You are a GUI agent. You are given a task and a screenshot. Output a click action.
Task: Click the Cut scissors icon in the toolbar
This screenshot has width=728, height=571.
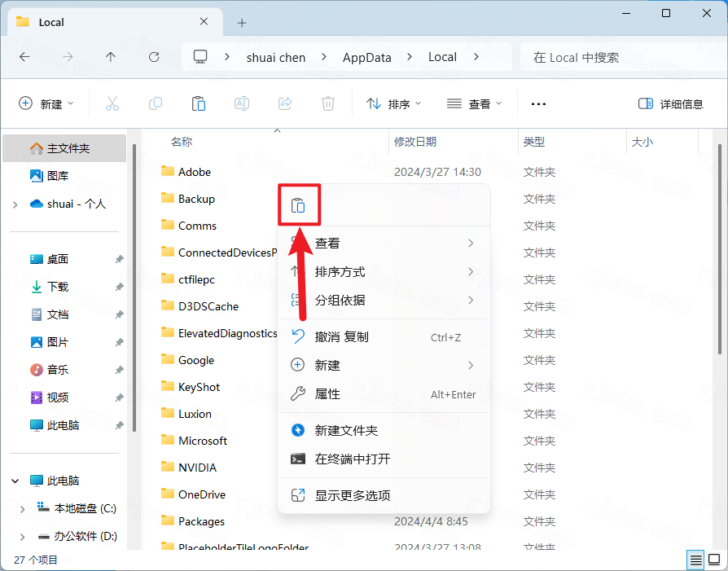point(112,103)
